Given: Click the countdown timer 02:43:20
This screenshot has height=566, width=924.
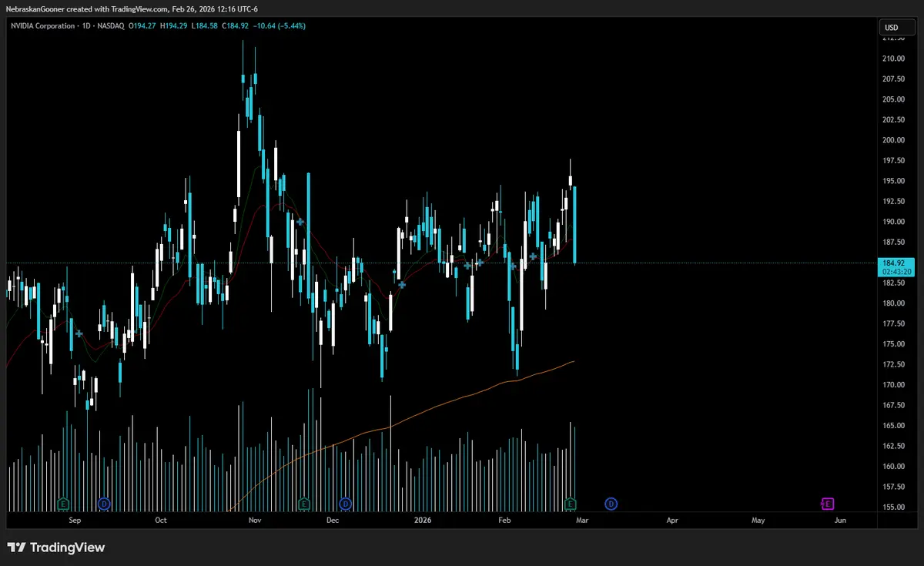Looking at the screenshot, I should pyautogui.click(x=897, y=272).
